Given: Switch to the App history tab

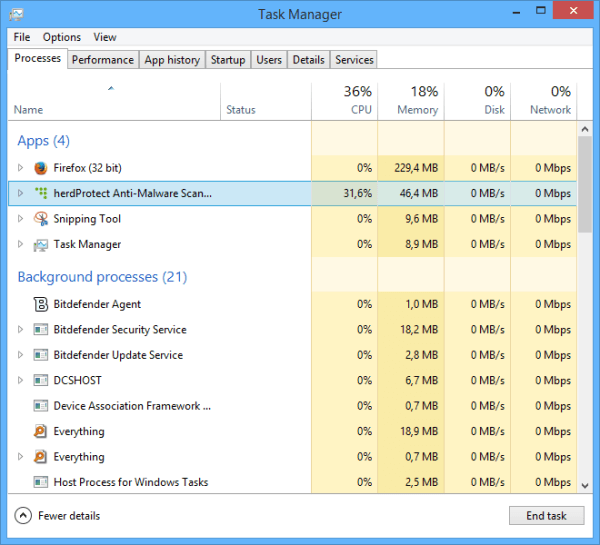Looking at the screenshot, I should (172, 60).
